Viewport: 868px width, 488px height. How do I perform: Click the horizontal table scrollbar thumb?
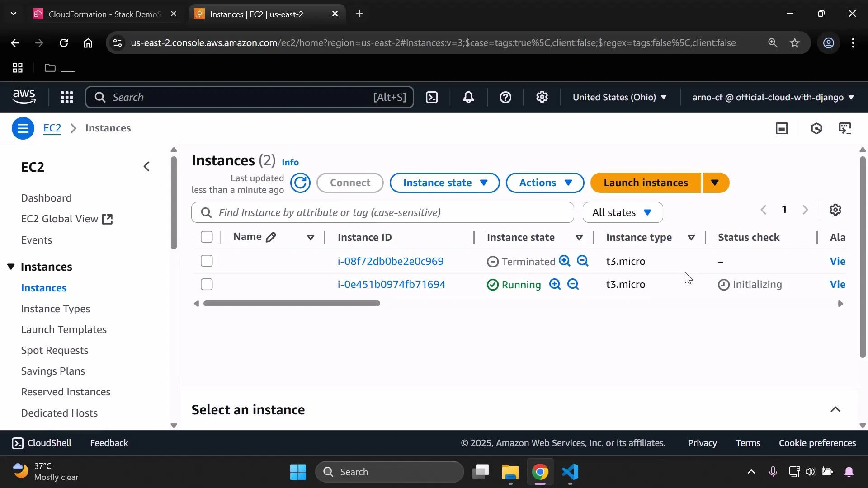click(292, 304)
